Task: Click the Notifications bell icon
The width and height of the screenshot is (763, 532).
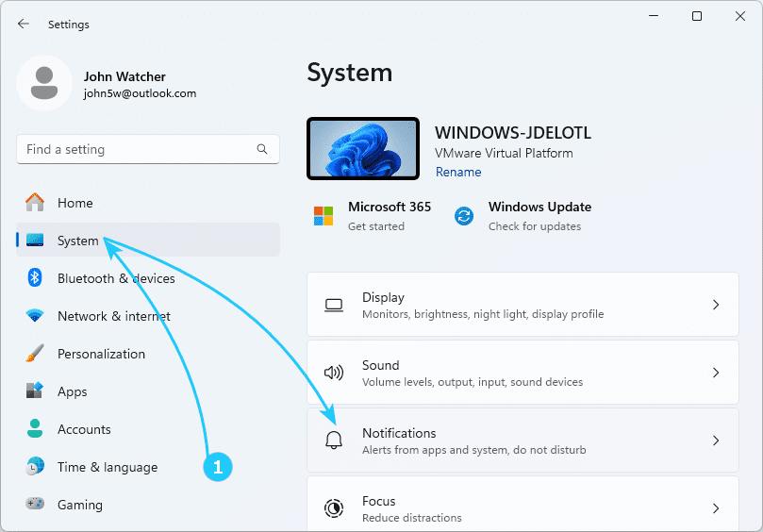Action: (x=334, y=441)
